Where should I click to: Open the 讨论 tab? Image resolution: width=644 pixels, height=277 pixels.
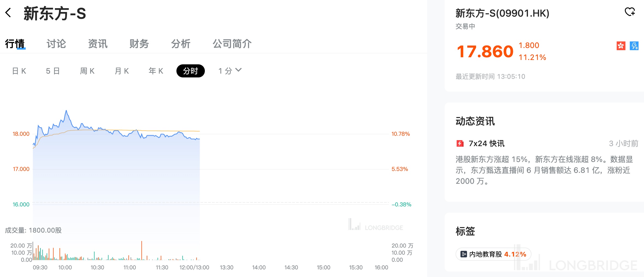pos(56,44)
